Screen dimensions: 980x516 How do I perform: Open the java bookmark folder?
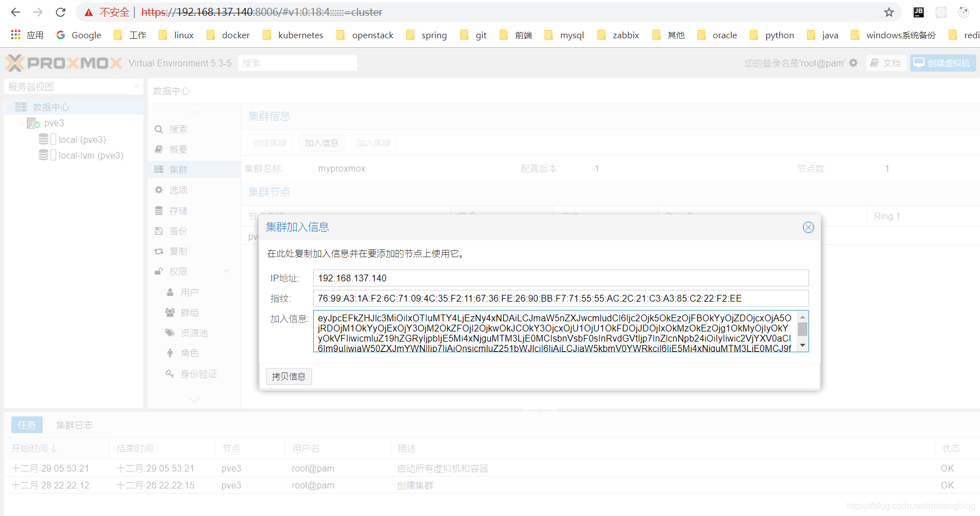823,35
